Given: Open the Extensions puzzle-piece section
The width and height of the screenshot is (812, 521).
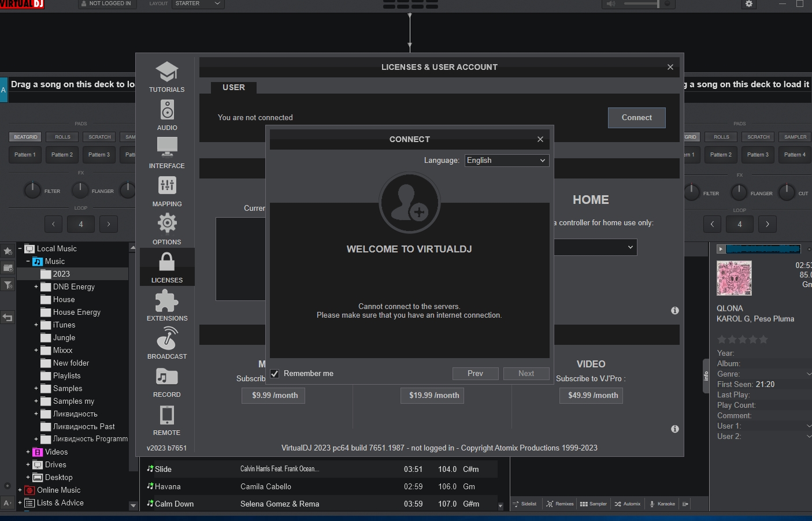Looking at the screenshot, I should click(166, 305).
